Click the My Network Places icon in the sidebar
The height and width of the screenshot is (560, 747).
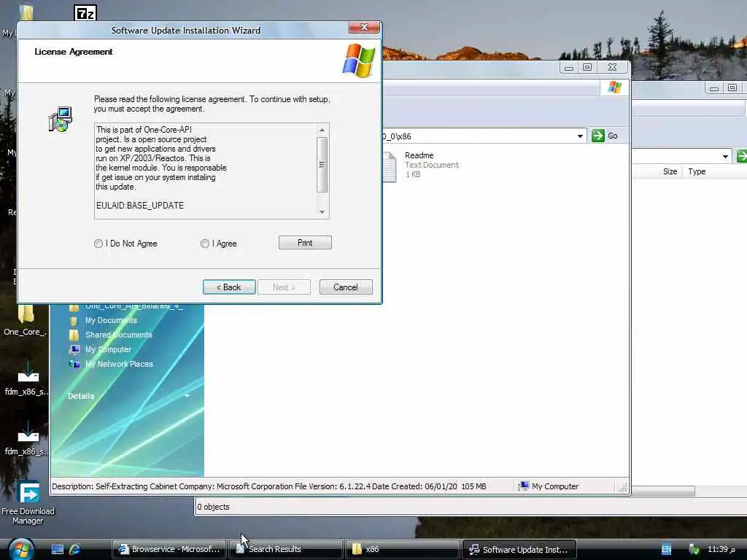click(75, 364)
